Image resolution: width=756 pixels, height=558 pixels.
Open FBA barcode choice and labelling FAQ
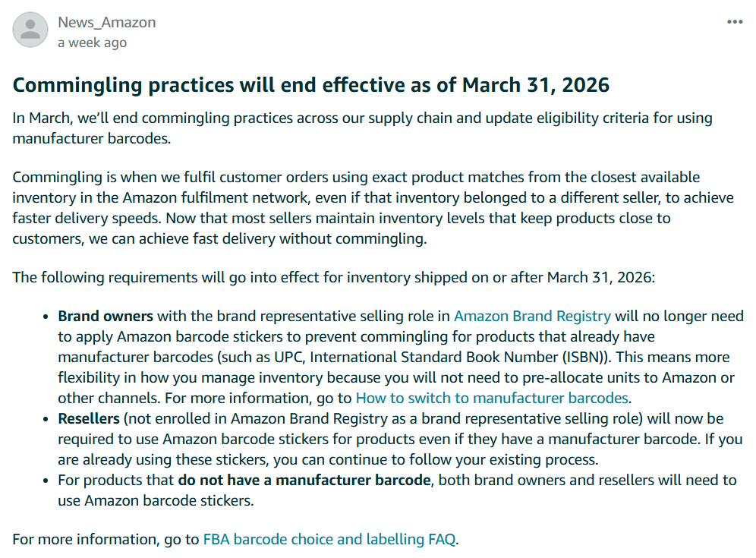point(329,540)
